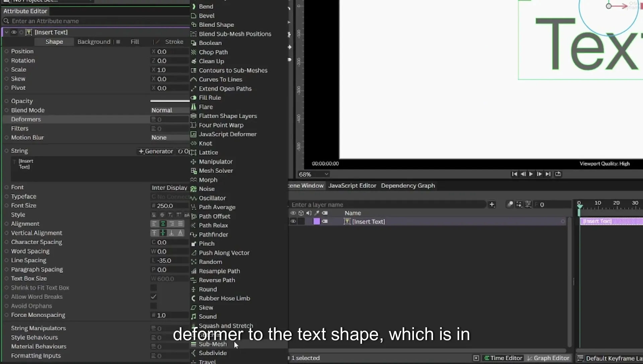Viewport: 643px width, 364px height.
Task: Open the Graph Editor
Action: 548,358
